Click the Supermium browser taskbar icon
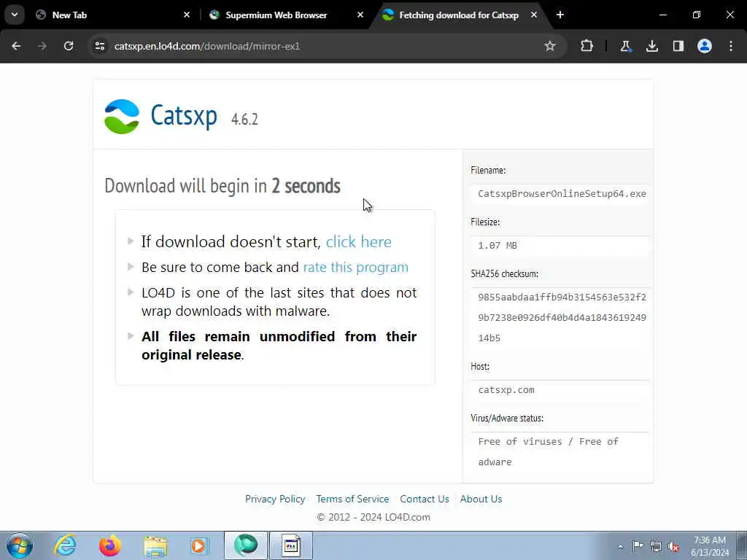 tap(246, 545)
